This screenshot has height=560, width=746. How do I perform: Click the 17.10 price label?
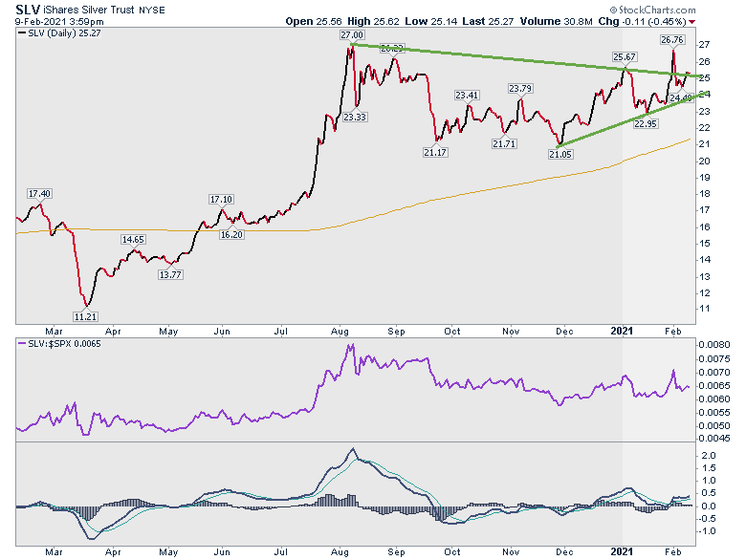(221, 200)
